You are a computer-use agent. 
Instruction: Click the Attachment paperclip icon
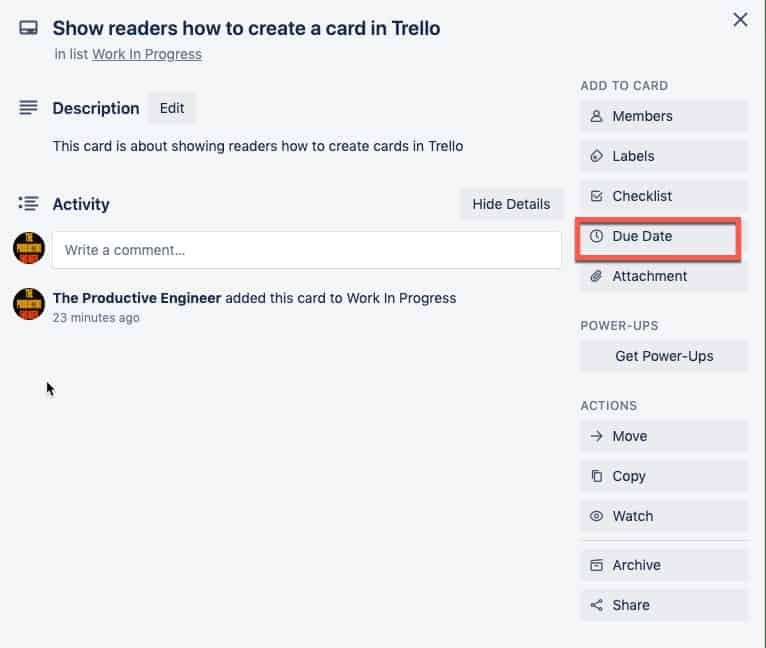coord(596,276)
